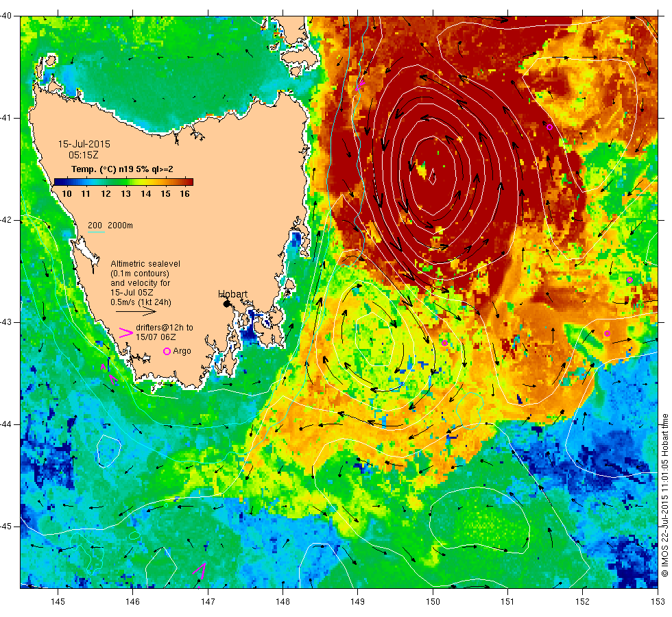Click the 15-Jul-2015 date label

(x=84, y=144)
